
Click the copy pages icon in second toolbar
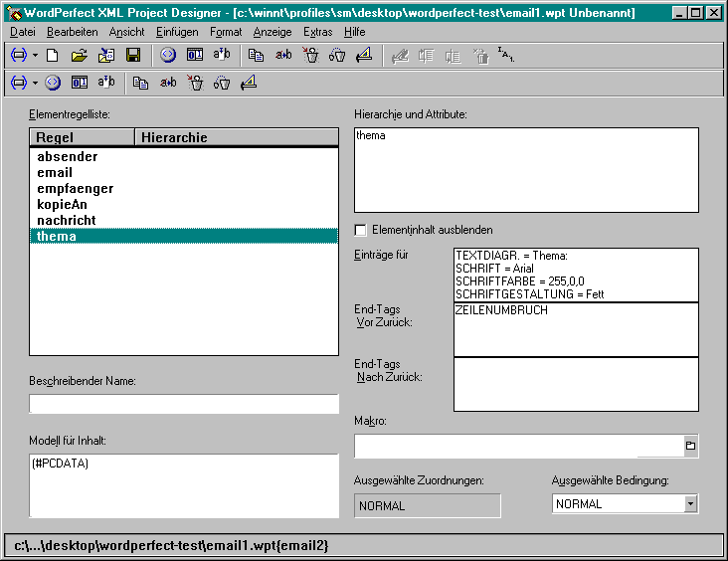coord(140,84)
